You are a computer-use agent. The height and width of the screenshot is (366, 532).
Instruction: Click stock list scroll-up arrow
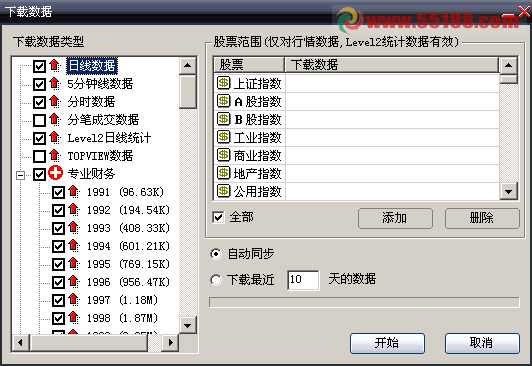(508, 65)
